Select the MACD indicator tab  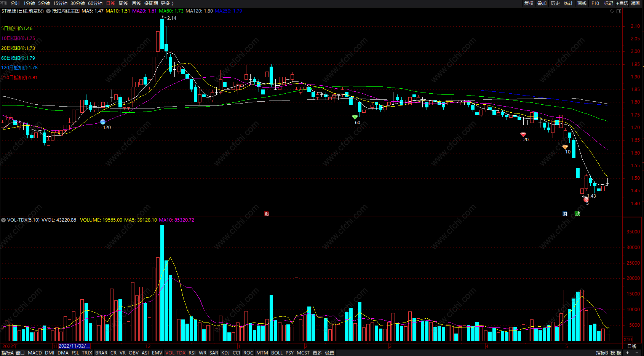35,353
